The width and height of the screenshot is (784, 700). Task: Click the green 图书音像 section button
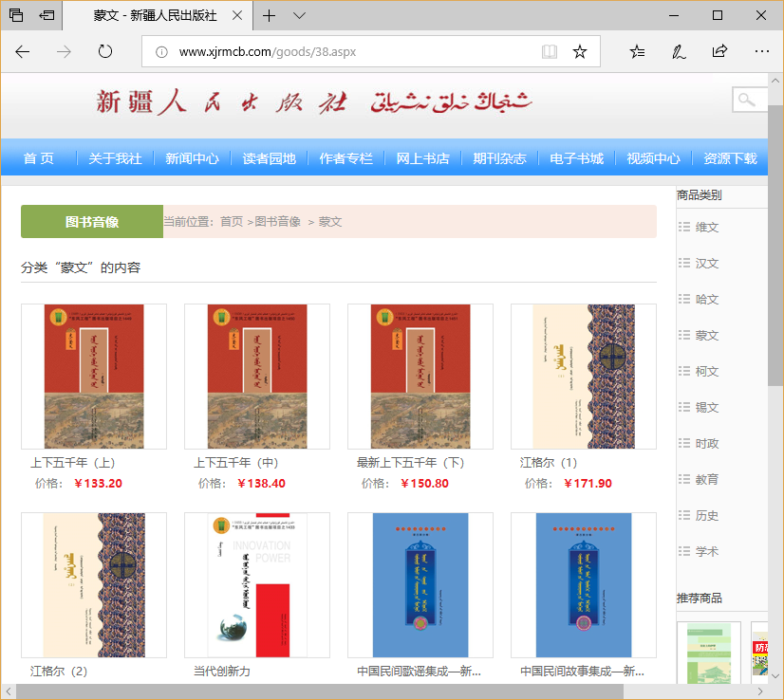(92, 221)
